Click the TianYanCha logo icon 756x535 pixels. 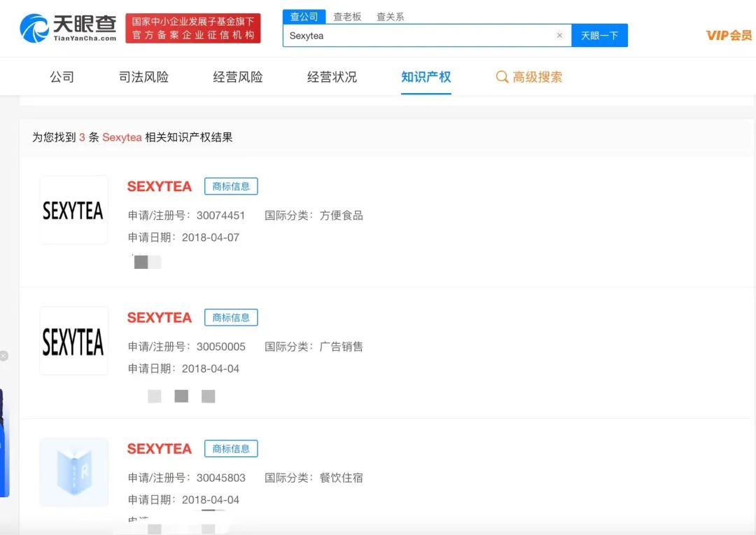[x=34, y=28]
